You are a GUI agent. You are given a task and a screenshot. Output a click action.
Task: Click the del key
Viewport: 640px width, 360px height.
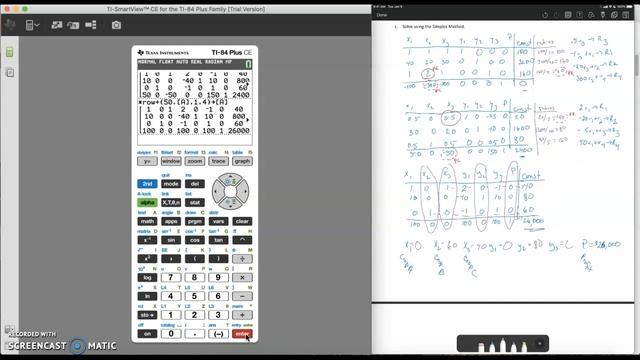(x=195, y=184)
